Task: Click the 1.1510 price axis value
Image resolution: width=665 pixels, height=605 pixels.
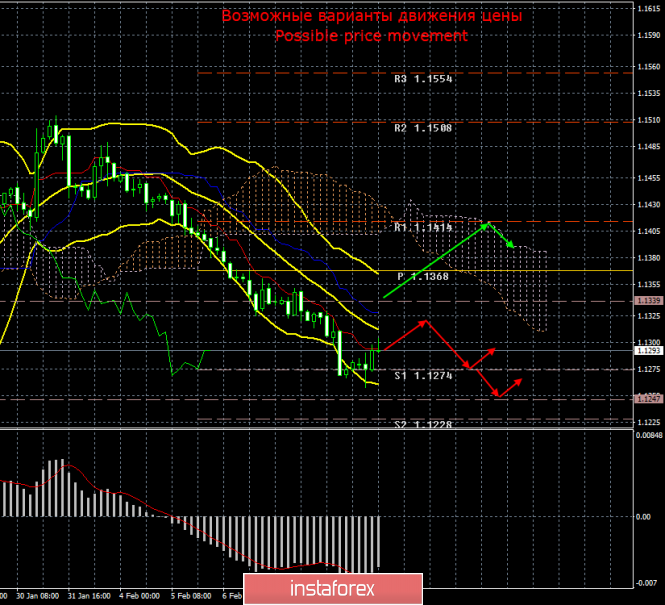Action: (x=649, y=120)
